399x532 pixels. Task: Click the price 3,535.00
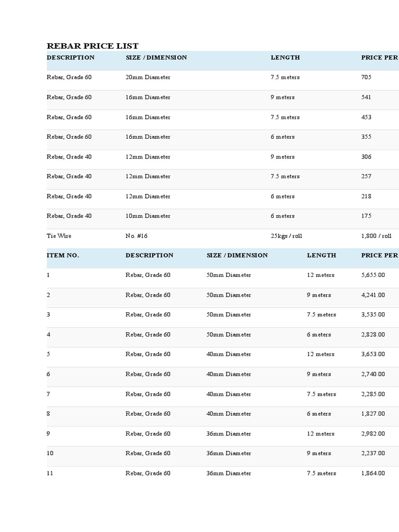click(373, 314)
